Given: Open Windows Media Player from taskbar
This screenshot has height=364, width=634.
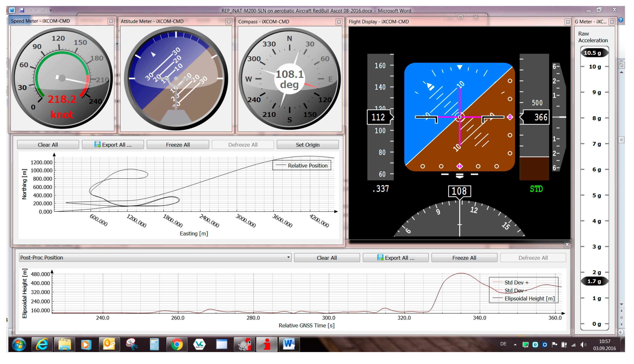Looking at the screenshot, I should coord(87,345).
